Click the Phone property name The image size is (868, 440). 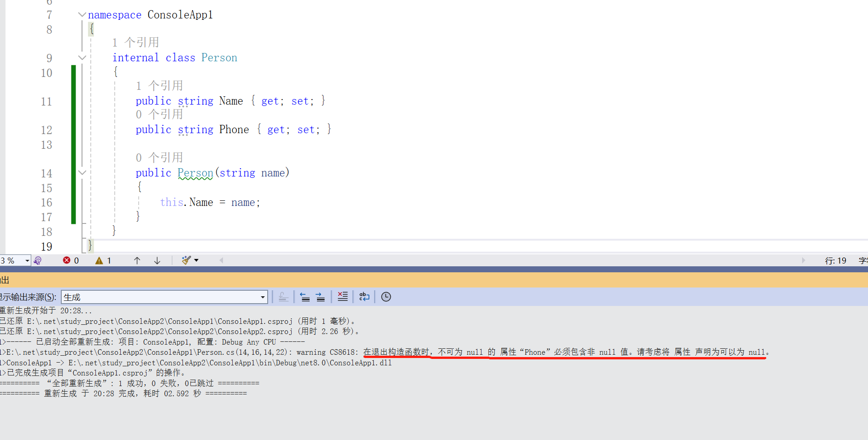[x=234, y=129]
